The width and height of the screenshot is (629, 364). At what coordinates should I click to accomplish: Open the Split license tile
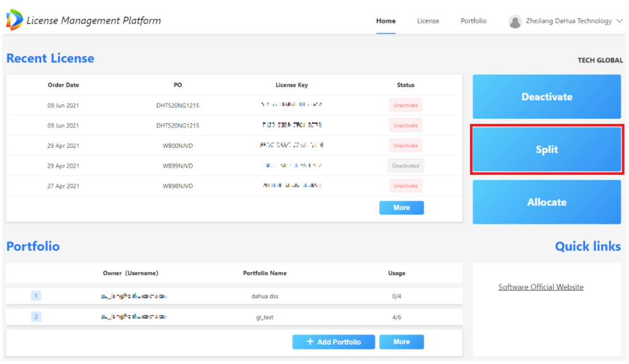(547, 150)
